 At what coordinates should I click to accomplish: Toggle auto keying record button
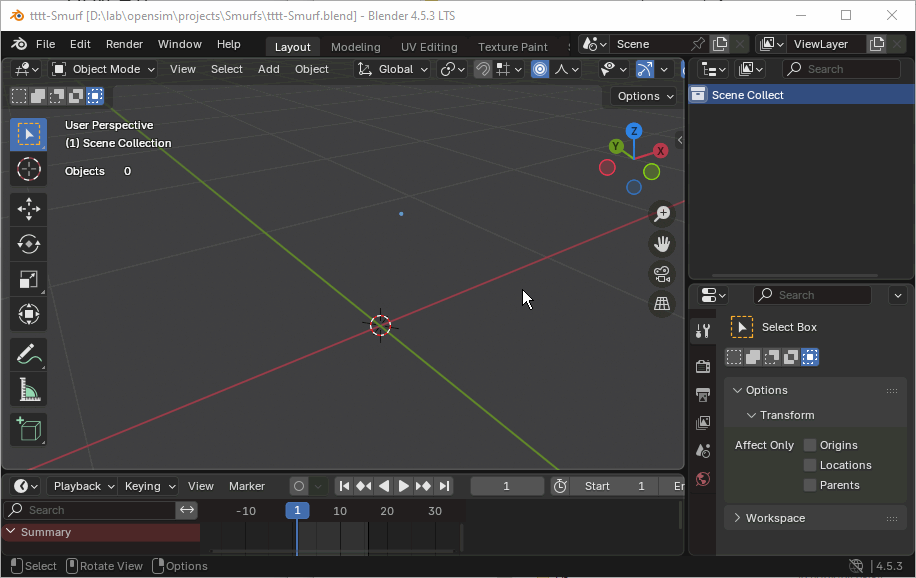click(x=299, y=486)
